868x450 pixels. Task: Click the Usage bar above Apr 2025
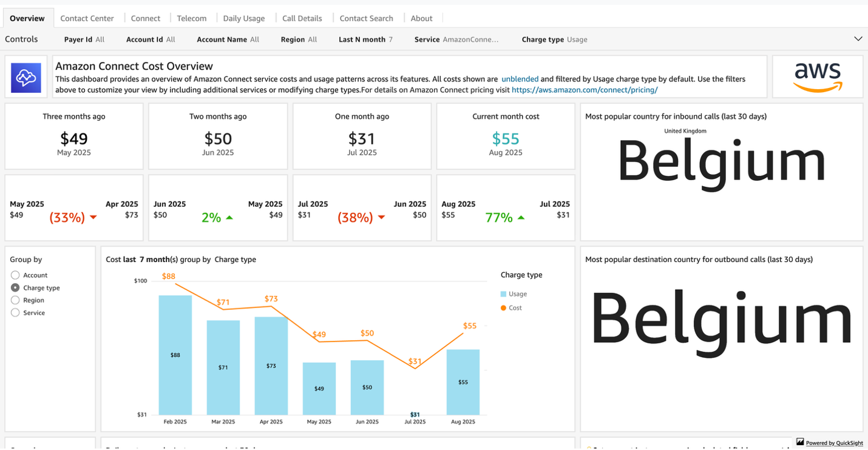coord(271,366)
